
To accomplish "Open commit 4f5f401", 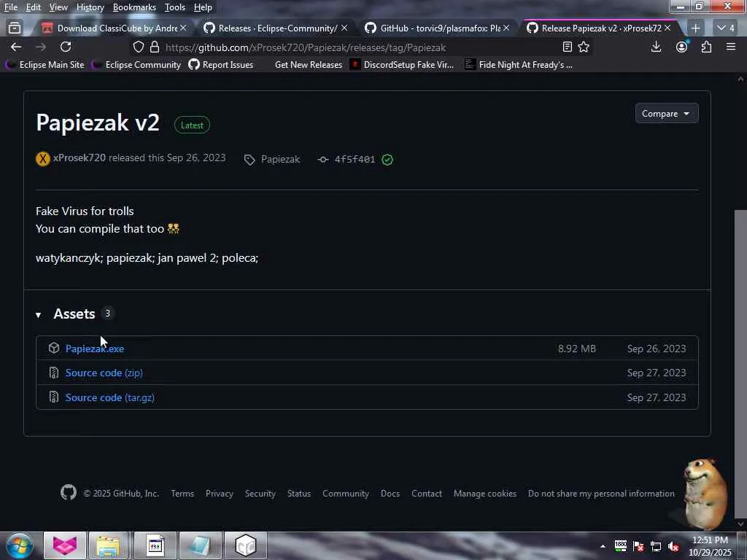I will point(355,160).
